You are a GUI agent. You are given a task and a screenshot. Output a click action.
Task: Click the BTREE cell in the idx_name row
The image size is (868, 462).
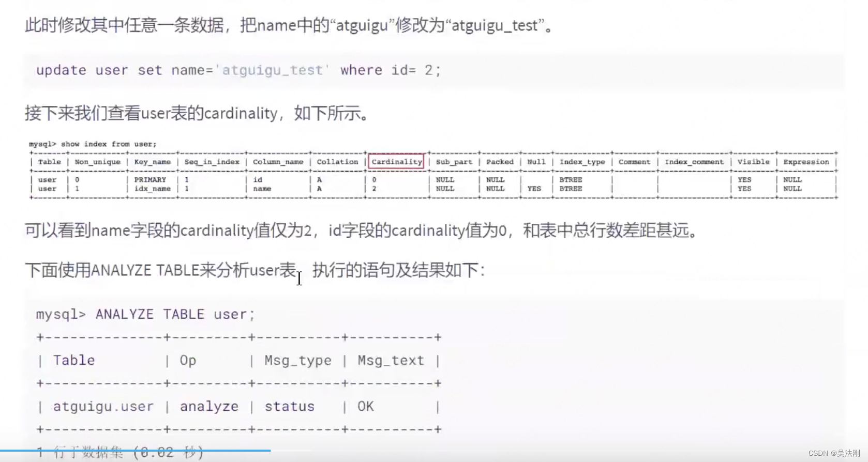pos(571,189)
